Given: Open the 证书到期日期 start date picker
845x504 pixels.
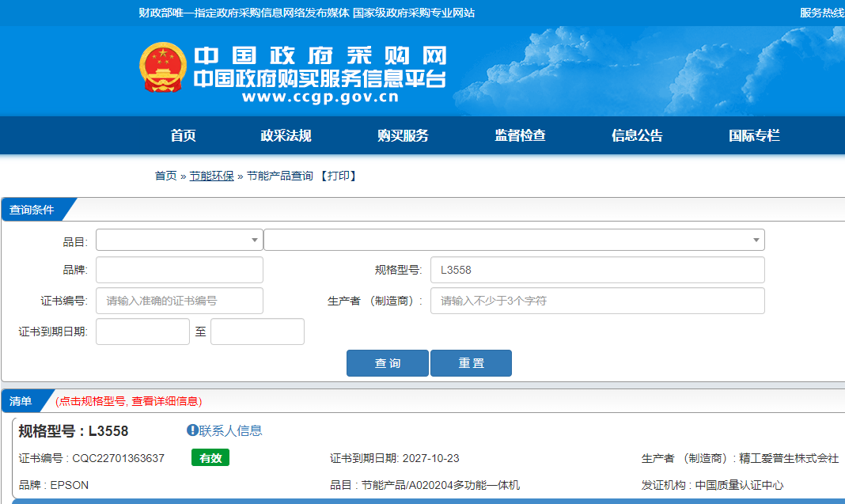Looking at the screenshot, I should pos(142,331).
